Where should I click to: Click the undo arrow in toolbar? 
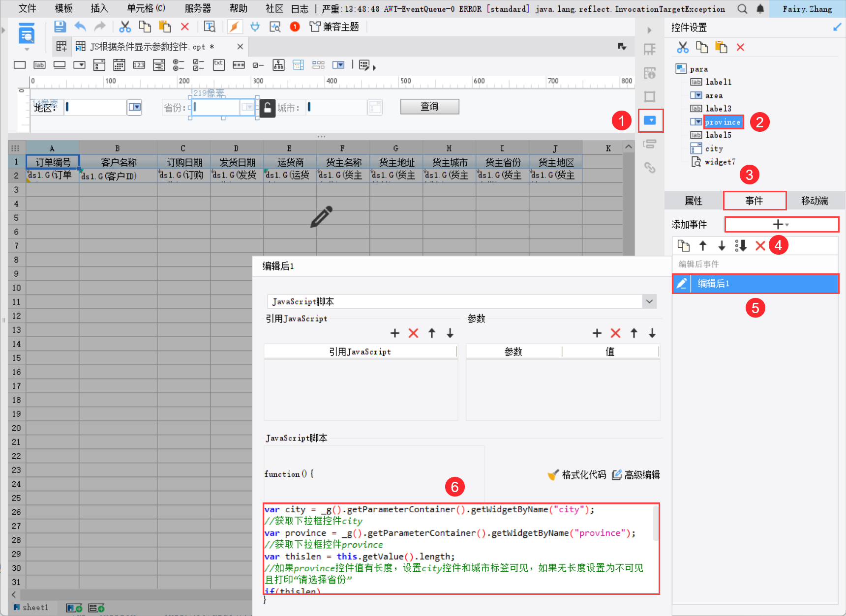(80, 27)
